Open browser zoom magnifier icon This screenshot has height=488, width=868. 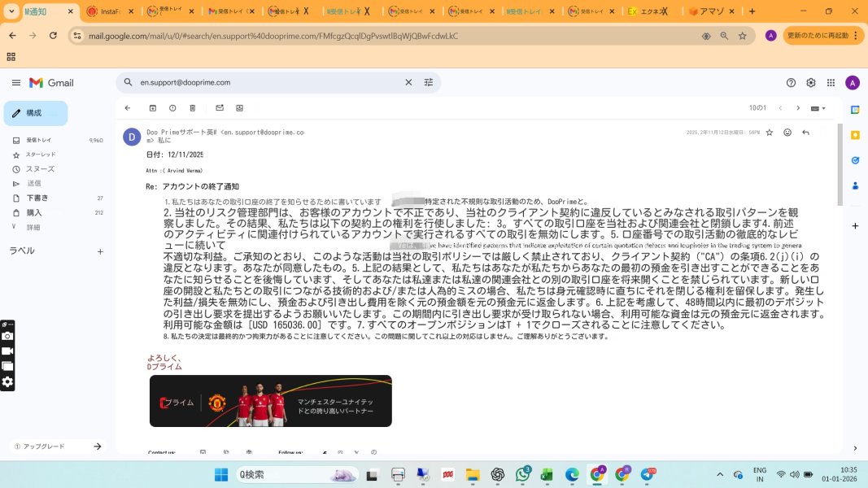pos(724,36)
